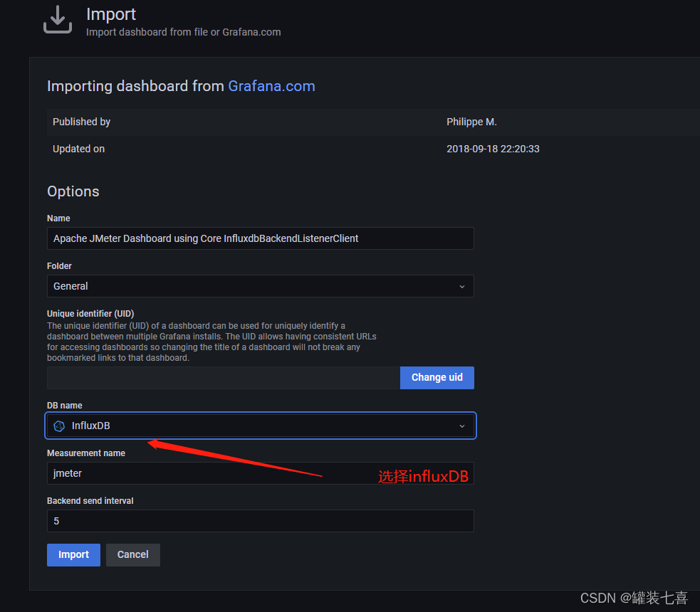Click the Cancel button
The height and width of the screenshot is (612, 700).
point(133,555)
